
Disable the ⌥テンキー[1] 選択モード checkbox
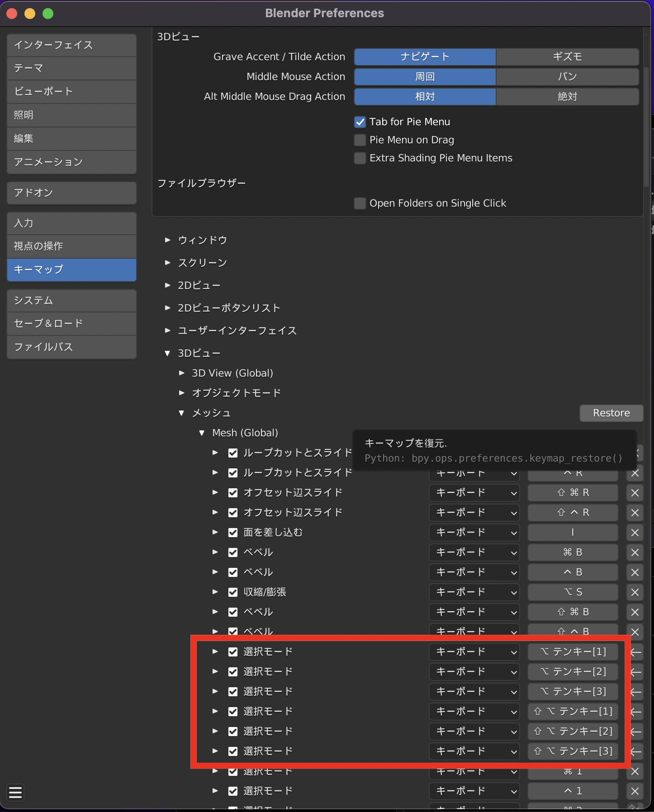(x=233, y=652)
